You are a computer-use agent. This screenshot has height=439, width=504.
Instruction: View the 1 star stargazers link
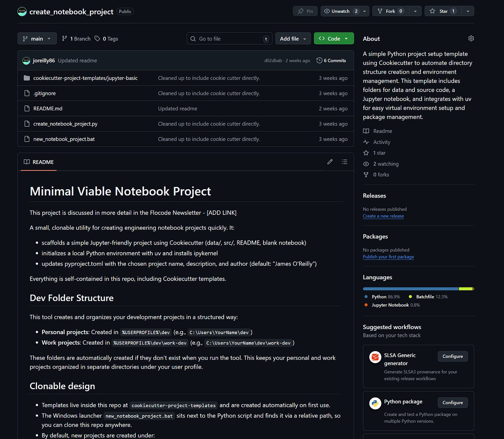[x=374, y=153]
